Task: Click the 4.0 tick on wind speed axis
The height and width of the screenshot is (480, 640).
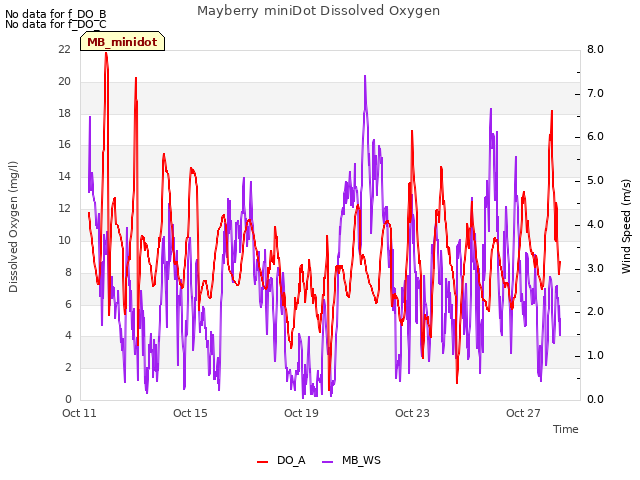Action: [595, 224]
